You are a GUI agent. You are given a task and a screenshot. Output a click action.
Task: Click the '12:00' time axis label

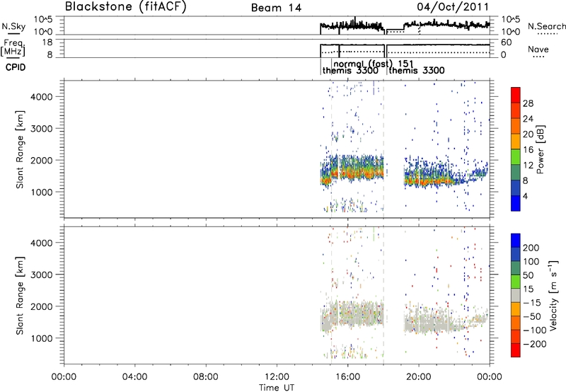(277, 377)
